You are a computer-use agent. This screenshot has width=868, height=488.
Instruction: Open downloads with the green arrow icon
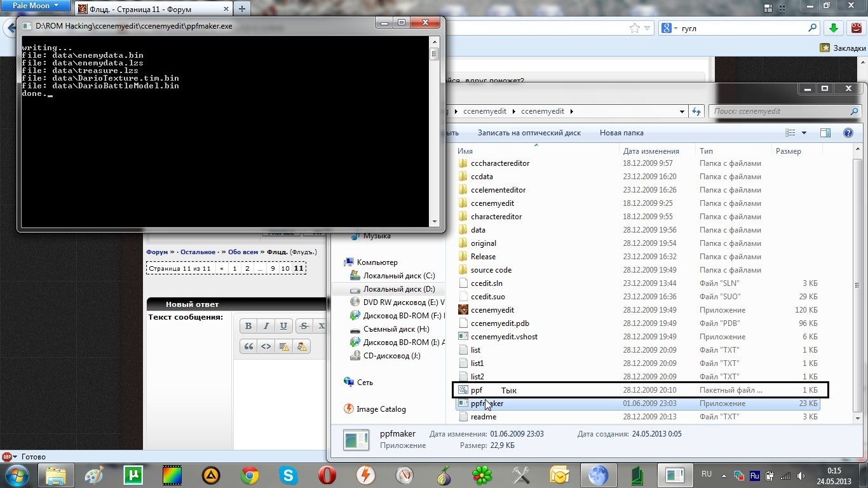(x=833, y=28)
